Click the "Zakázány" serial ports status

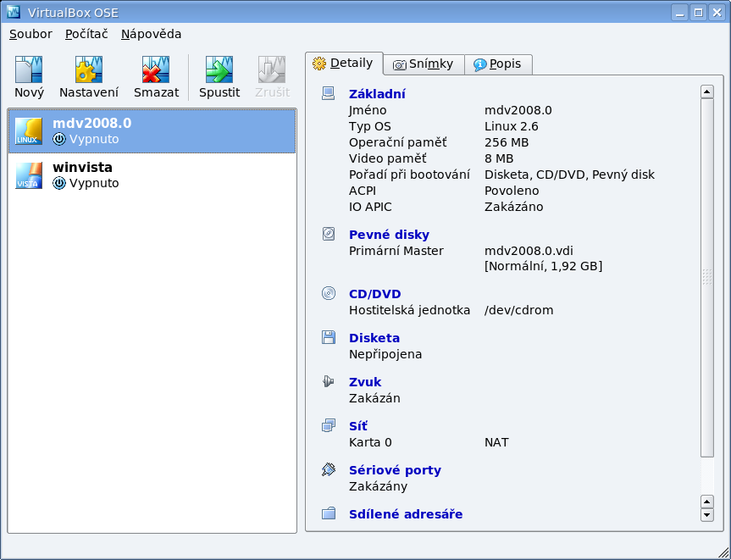coord(378,485)
